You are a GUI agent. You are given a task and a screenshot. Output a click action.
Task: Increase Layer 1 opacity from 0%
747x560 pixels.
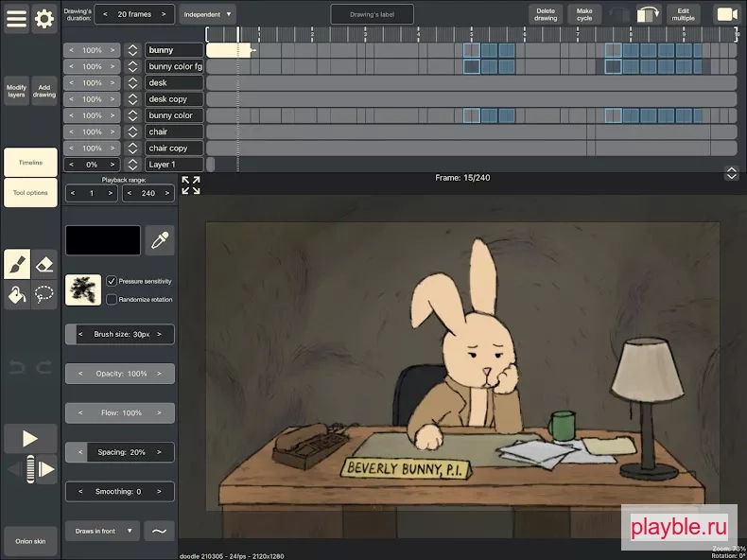pos(113,165)
